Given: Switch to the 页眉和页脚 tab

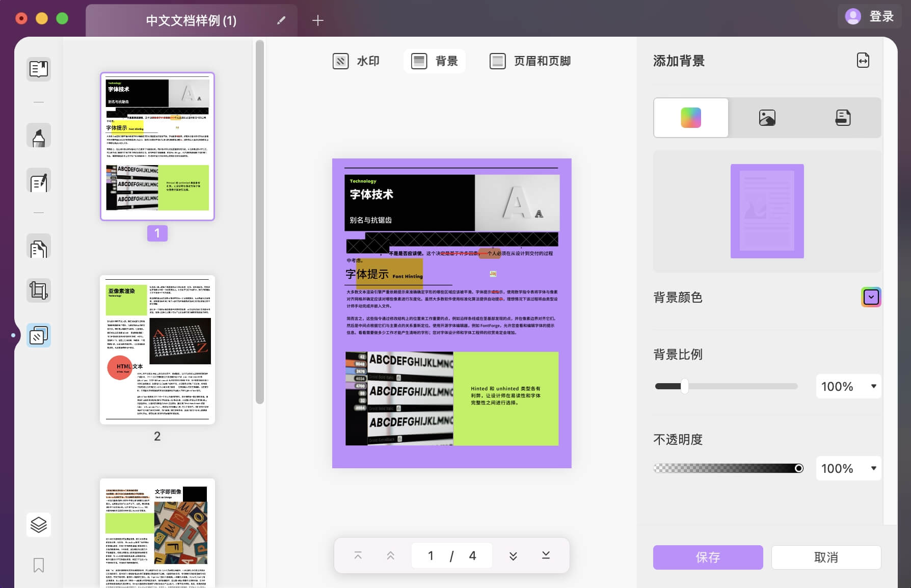Looking at the screenshot, I should [x=530, y=61].
